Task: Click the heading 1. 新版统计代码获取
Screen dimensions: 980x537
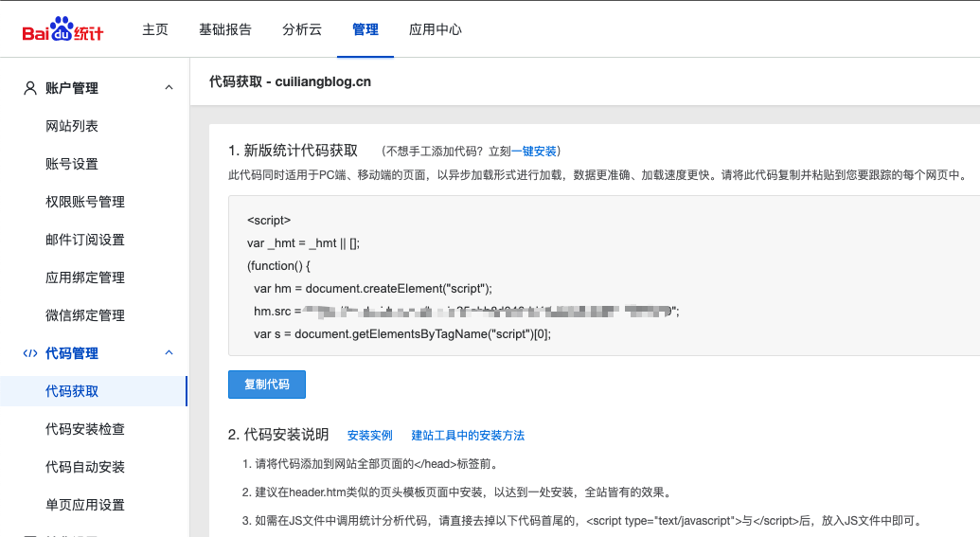Action: (x=294, y=151)
